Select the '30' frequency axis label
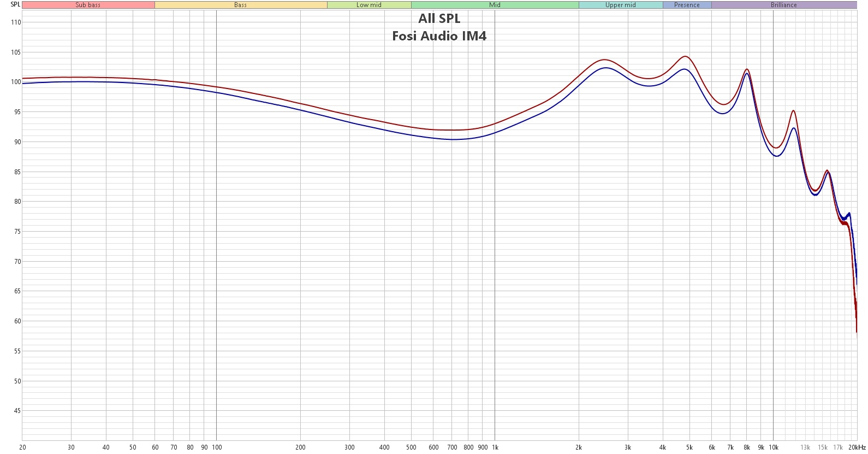 [71, 447]
